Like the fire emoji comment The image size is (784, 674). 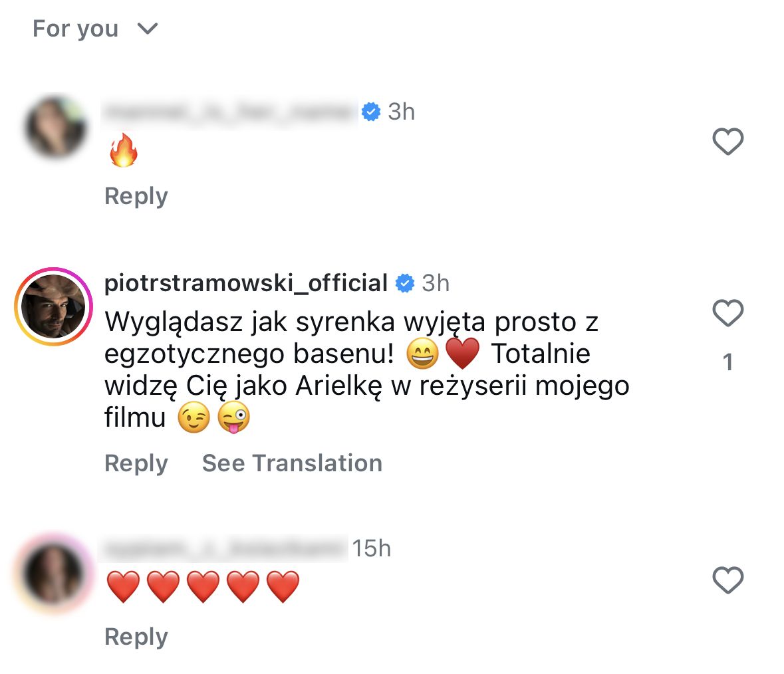point(728,141)
